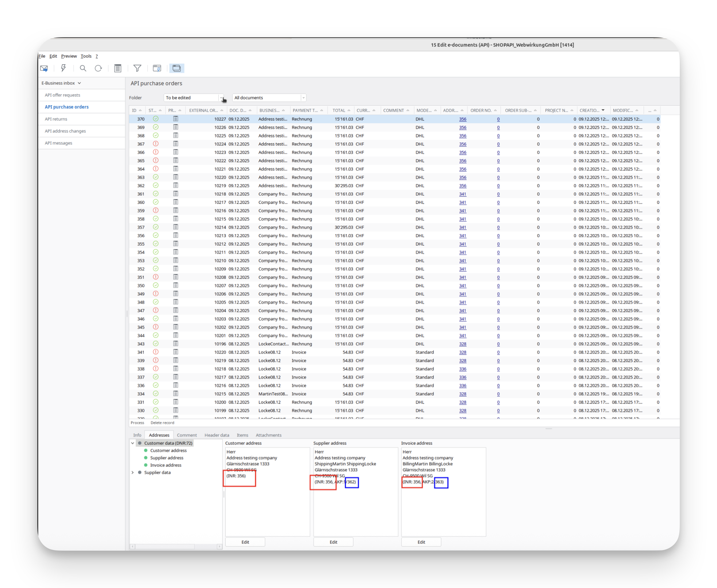Click the Delete record link
The width and height of the screenshot is (717, 588).
pyautogui.click(x=162, y=423)
